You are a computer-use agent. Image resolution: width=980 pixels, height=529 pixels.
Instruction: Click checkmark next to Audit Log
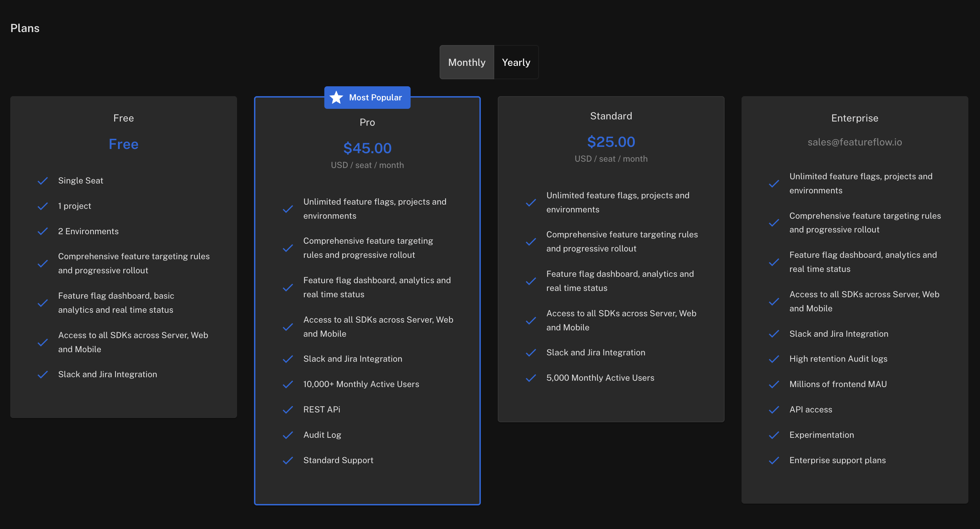288,435
